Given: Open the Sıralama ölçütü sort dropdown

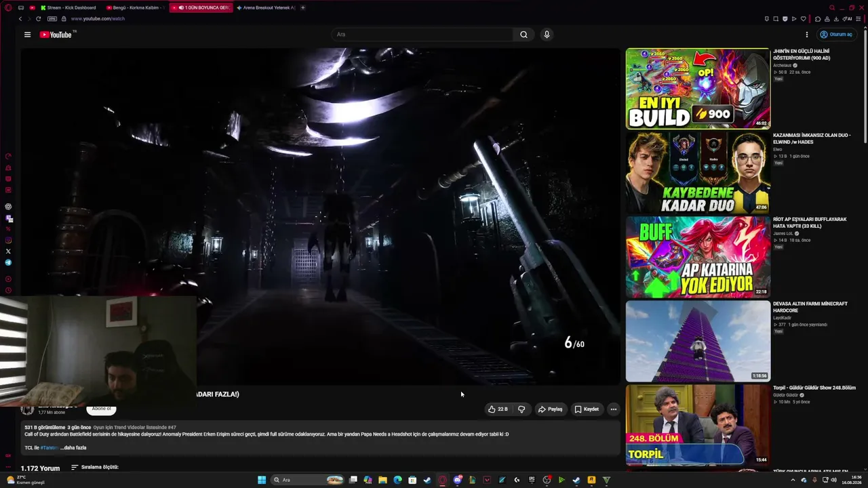Looking at the screenshot, I should [94, 468].
